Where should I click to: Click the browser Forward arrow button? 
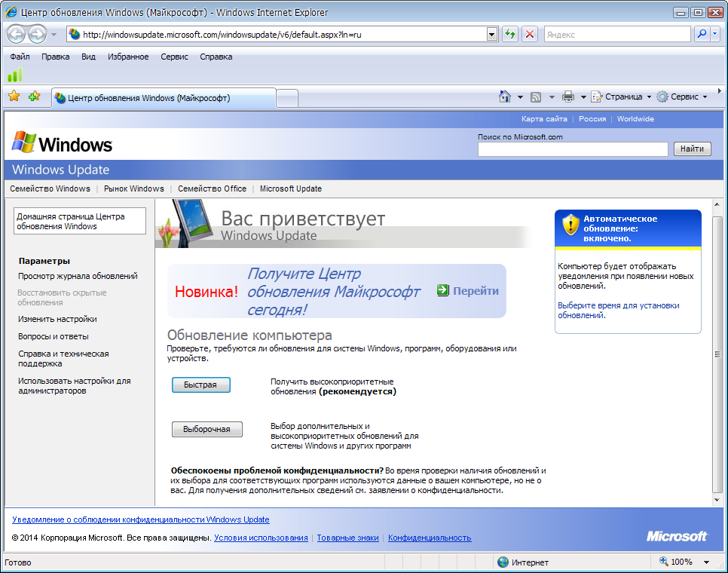pos(37,34)
